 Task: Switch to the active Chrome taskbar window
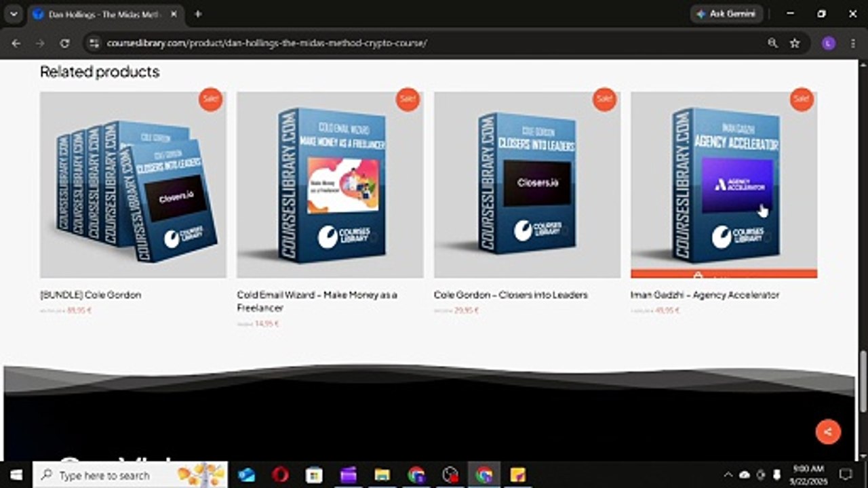click(x=484, y=474)
